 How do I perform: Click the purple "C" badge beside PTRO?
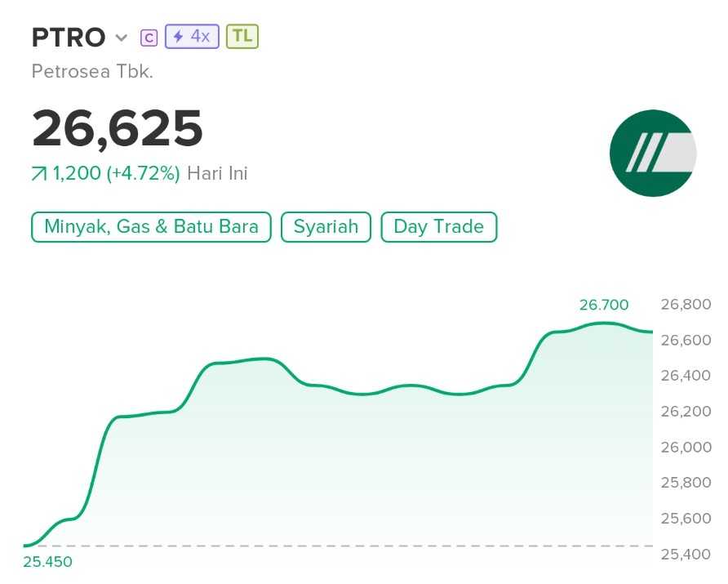click(x=149, y=36)
